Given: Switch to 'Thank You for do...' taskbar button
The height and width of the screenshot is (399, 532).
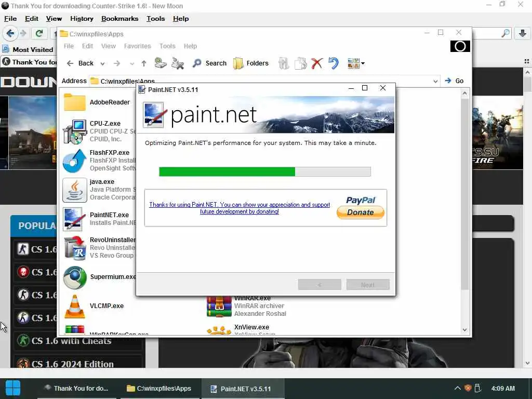Looking at the screenshot, I should (76, 389).
